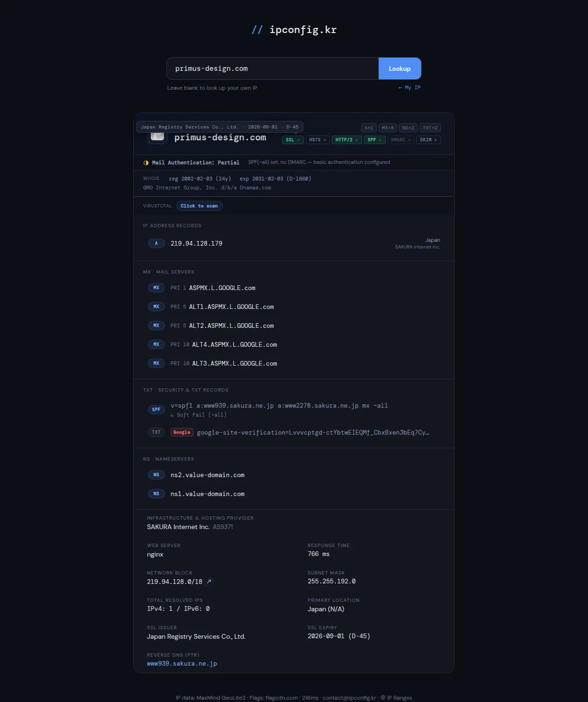Open the My IP link

click(x=409, y=87)
